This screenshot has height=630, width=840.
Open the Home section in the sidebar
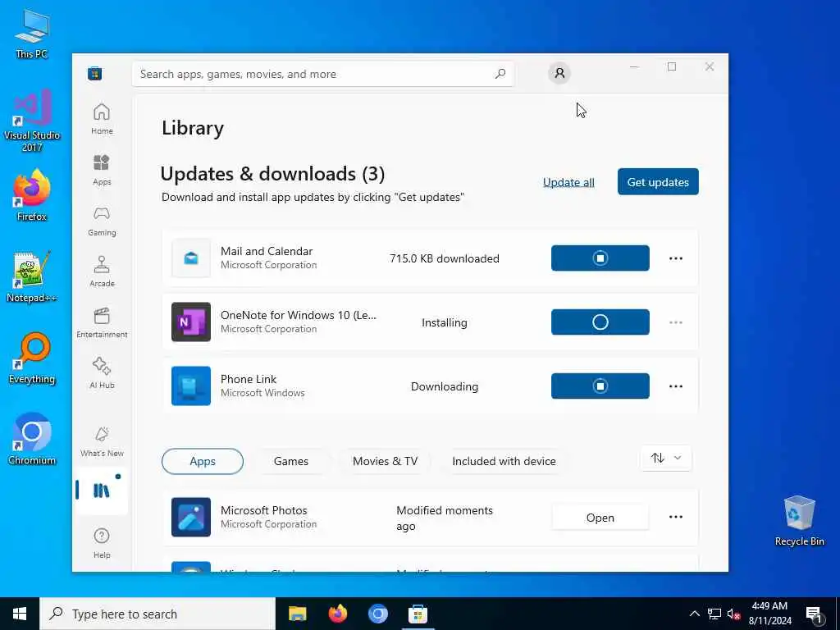[x=102, y=119]
